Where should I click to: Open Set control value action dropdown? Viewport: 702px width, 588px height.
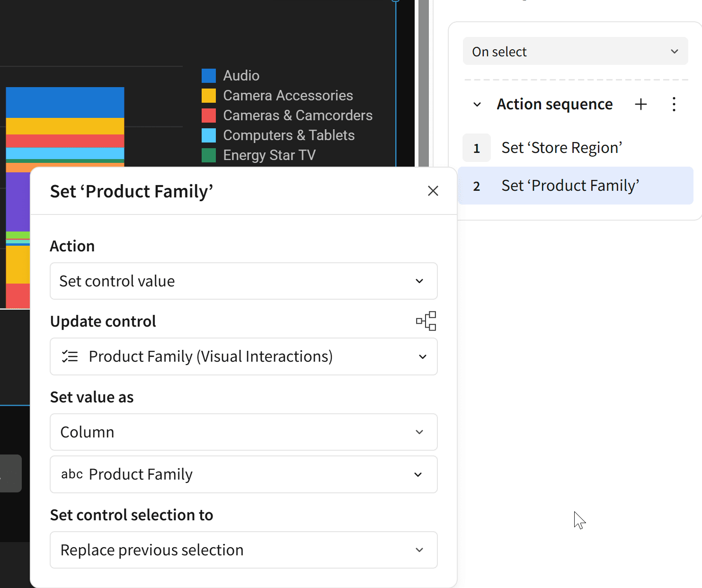click(243, 281)
